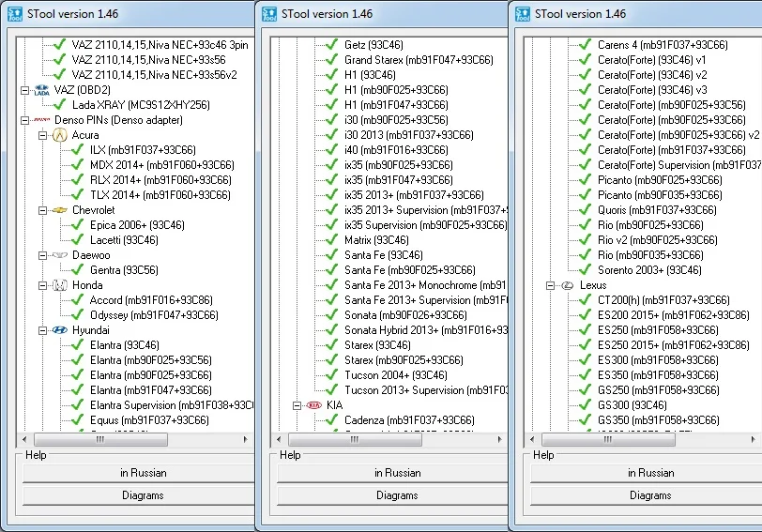Click the Daewoo logo icon
Viewport: 762px width, 532px height.
(60, 255)
